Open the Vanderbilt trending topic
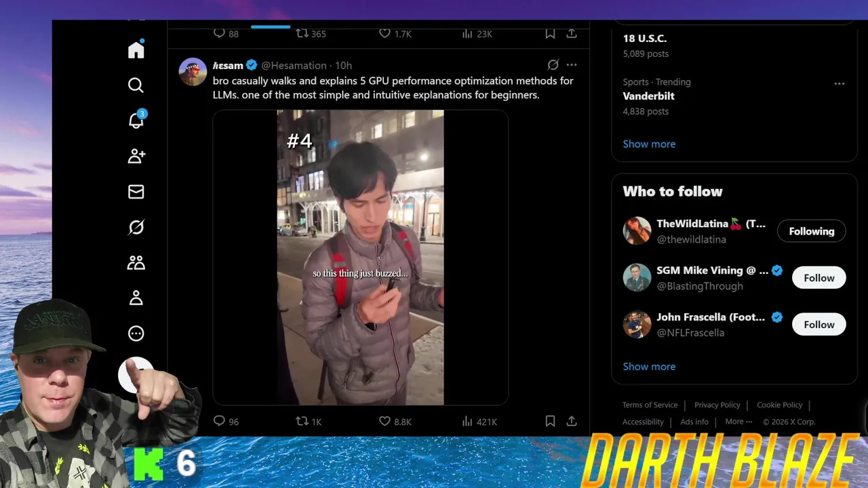The height and width of the screenshot is (488, 868). 648,96
